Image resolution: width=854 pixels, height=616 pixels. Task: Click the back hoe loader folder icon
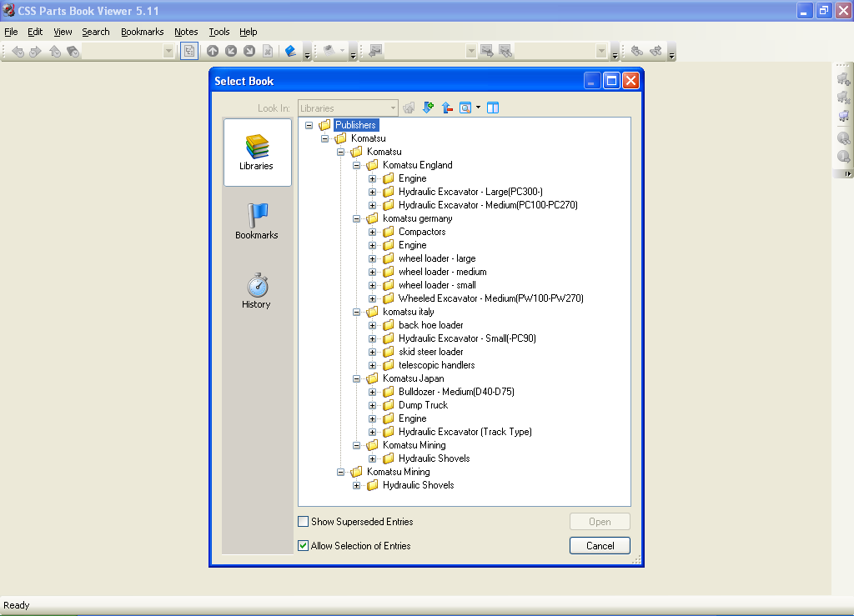pyautogui.click(x=389, y=325)
